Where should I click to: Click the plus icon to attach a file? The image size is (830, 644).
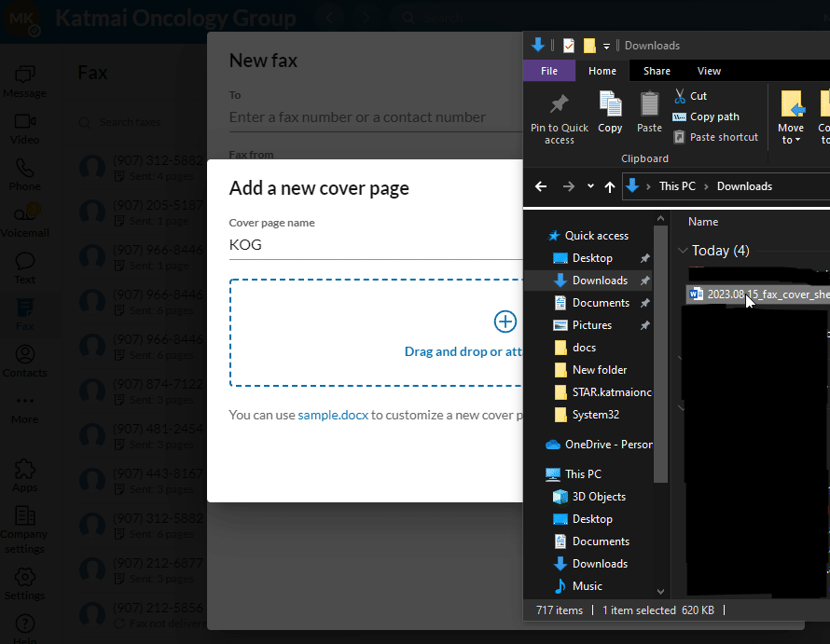click(x=505, y=322)
